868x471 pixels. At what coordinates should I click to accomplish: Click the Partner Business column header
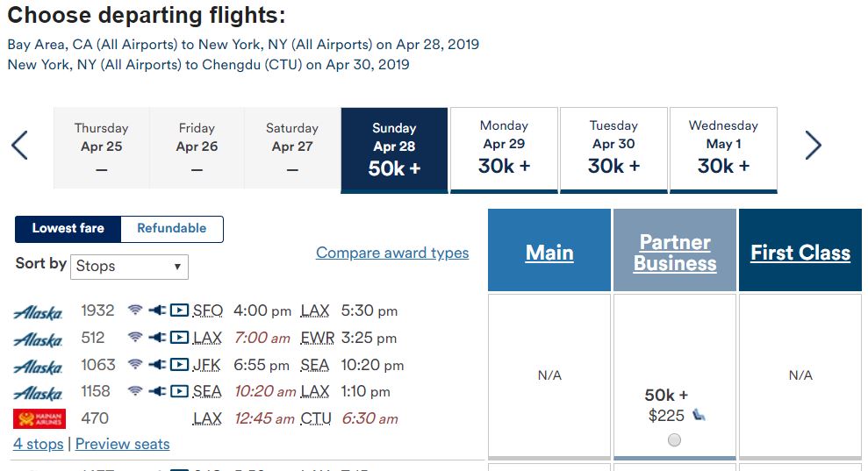click(x=675, y=253)
